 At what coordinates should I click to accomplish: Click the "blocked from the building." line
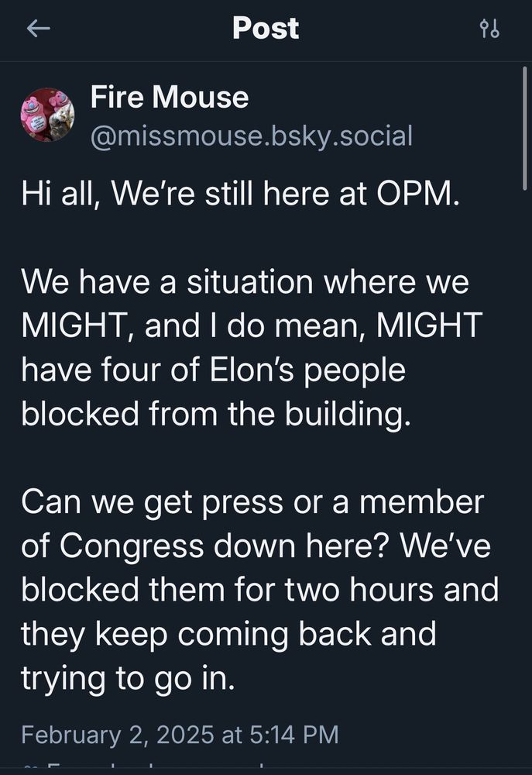(214, 414)
